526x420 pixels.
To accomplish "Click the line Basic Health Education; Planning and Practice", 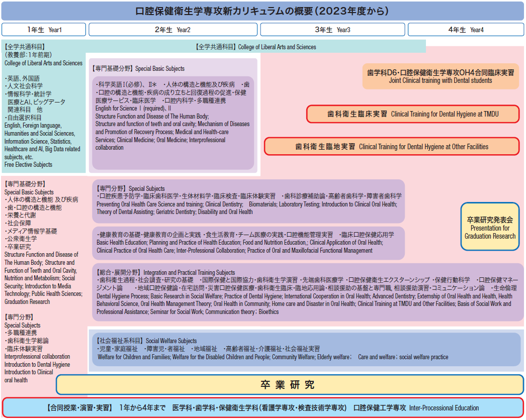I will [x=240, y=242].
